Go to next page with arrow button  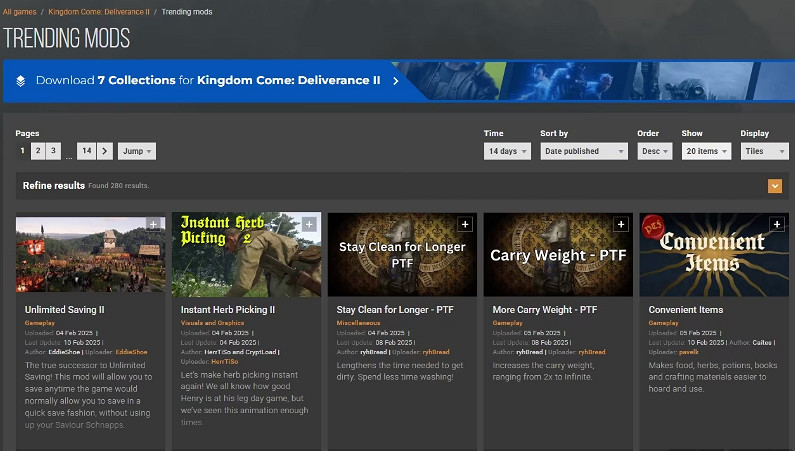(x=105, y=151)
